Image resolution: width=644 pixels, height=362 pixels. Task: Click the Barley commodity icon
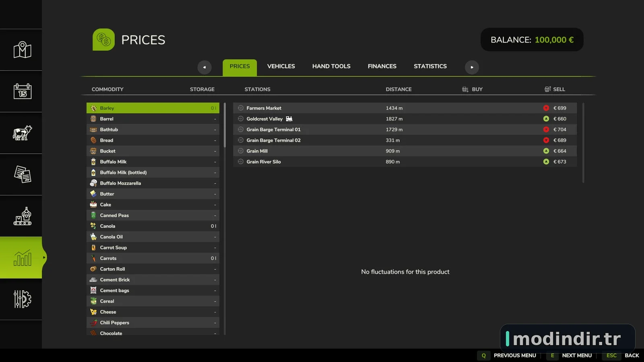(93, 108)
